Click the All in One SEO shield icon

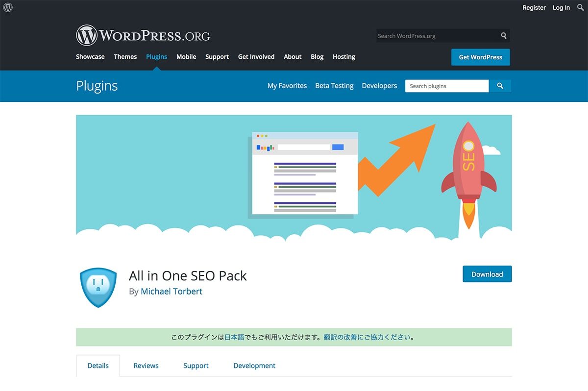pos(98,287)
